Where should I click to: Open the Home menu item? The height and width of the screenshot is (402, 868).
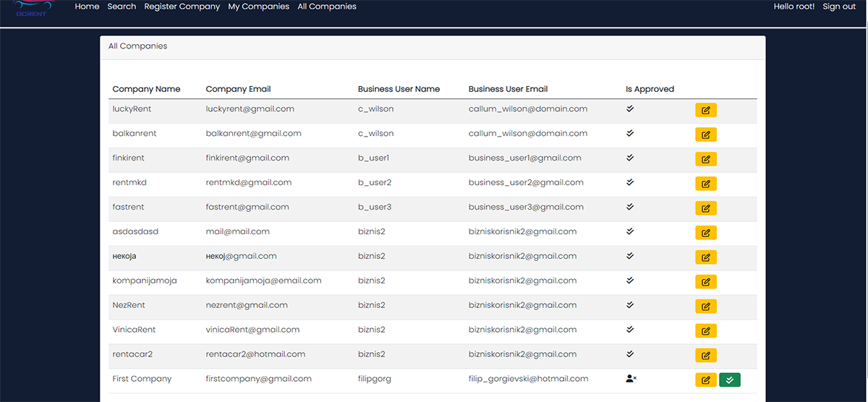(x=87, y=7)
